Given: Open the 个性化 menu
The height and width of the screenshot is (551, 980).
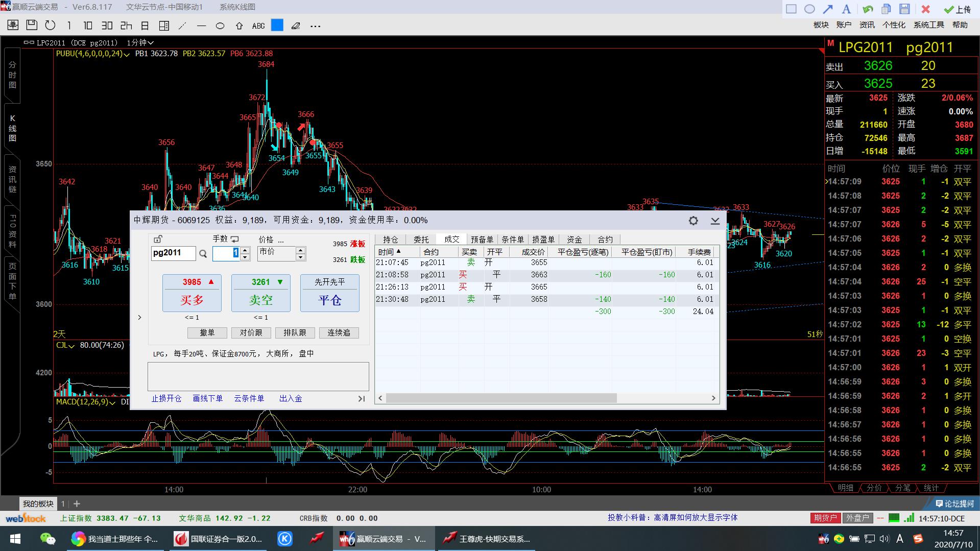Looking at the screenshot, I should pos(894,25).
